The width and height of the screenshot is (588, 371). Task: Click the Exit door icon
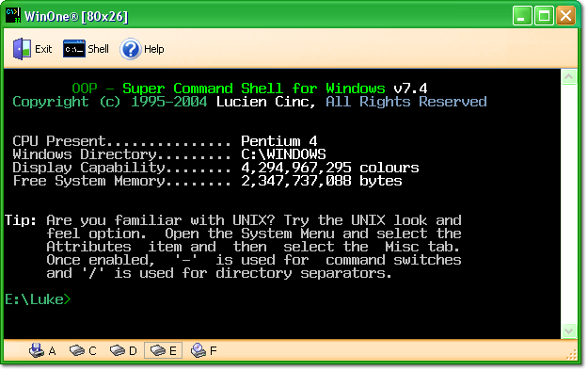pyautogui.click(x=22, y=49)
